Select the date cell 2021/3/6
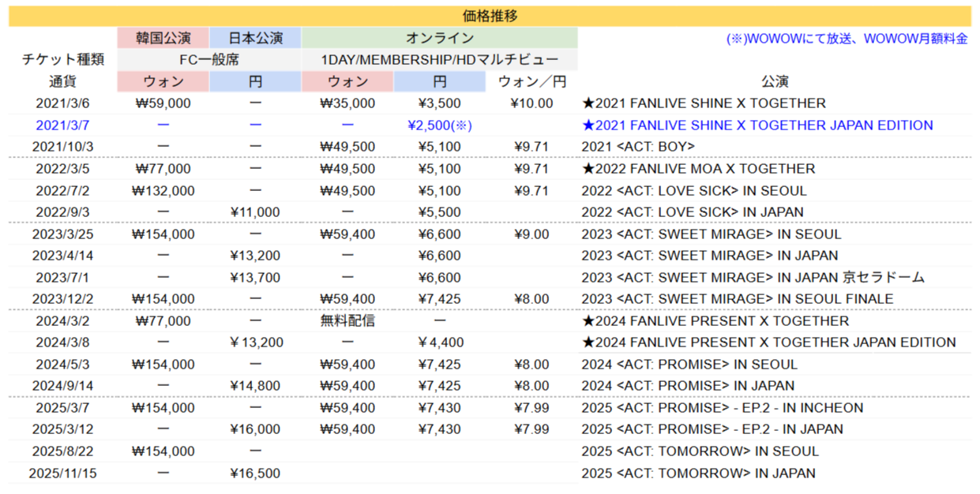This screenshot has width=980, height=494. (x=63, y=103)
